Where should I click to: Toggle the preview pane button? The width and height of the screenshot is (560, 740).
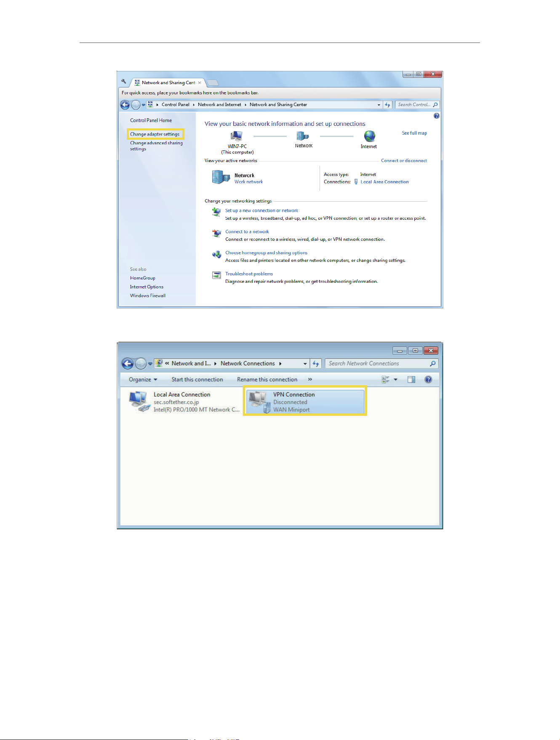click(x=411, y=380)
